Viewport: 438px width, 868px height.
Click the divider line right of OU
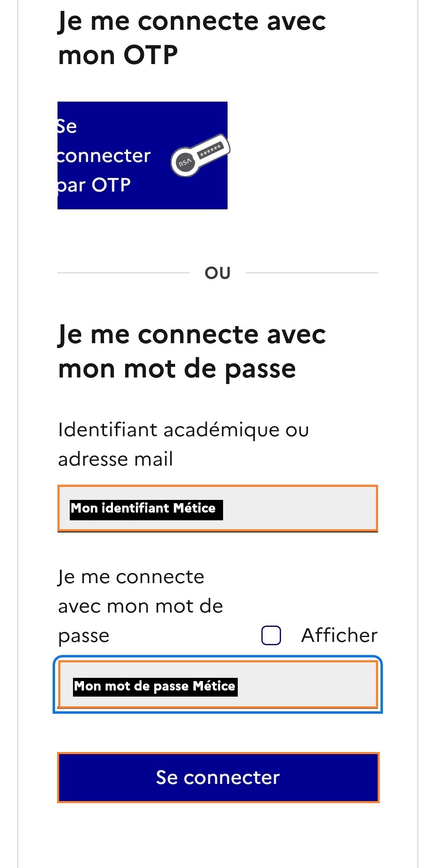tap(312, 273)
